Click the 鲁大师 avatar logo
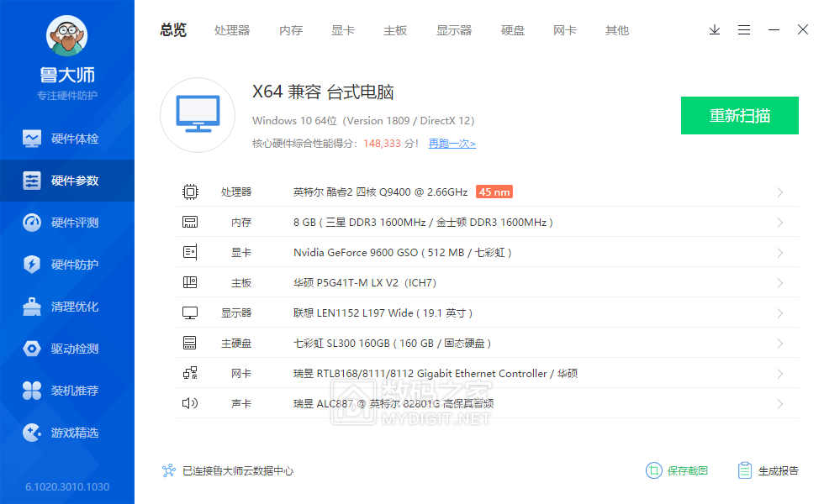Screen dimensions: 824x504 pos(66,35)
